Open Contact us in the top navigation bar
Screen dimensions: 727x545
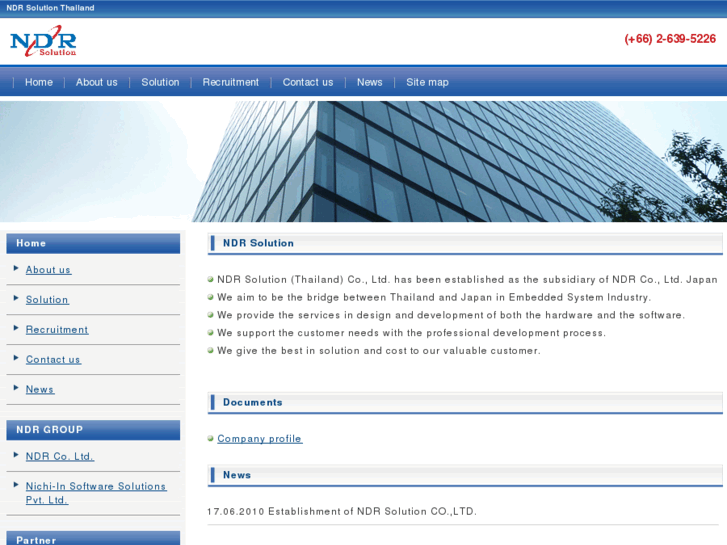tap(308, 82)
